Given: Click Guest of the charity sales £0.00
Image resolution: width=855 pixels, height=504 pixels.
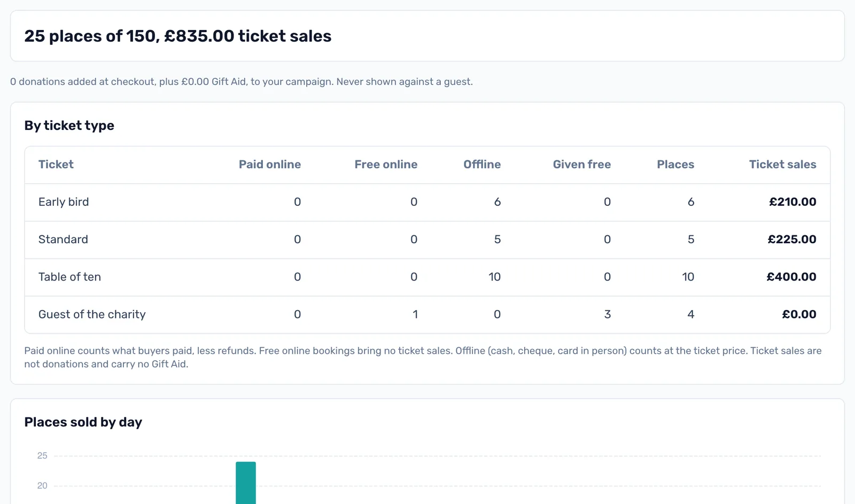Looking at the screenshot, I should click(799, 314).
